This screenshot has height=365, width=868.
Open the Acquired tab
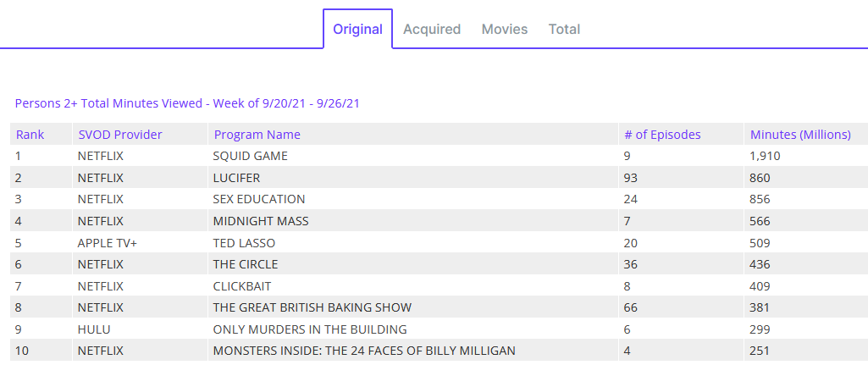pos(432,29)
